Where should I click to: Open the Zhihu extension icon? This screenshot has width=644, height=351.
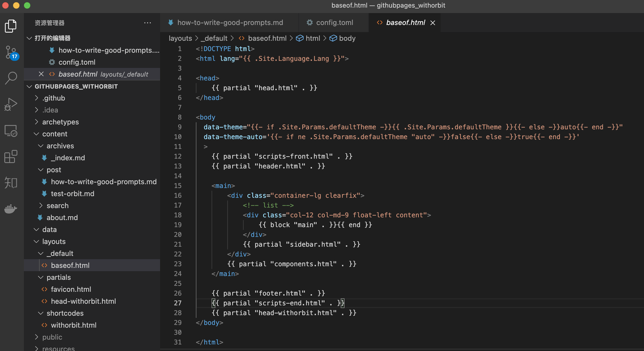(x=11, y=183)
